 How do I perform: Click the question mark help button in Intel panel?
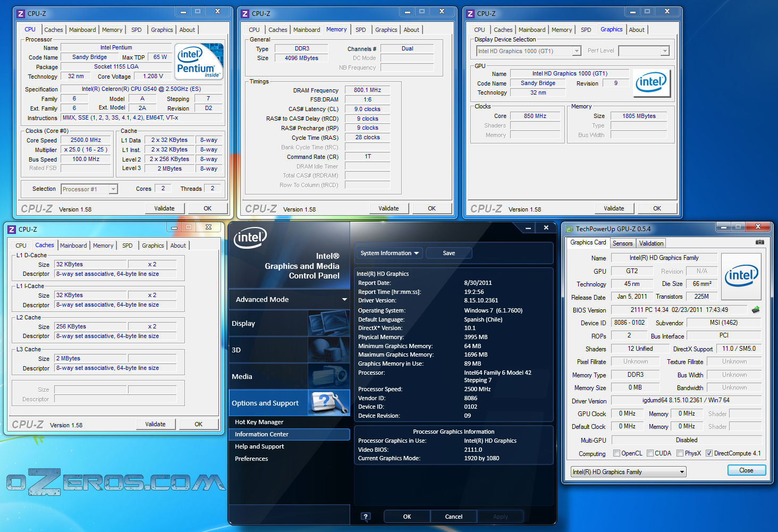coord(366,516)
